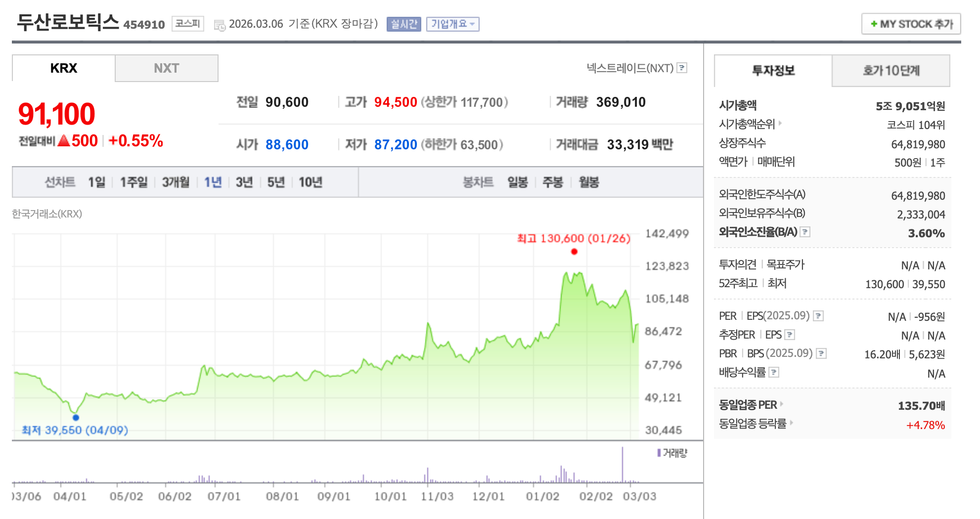Click the 실시간 button

tap(404, 24)
